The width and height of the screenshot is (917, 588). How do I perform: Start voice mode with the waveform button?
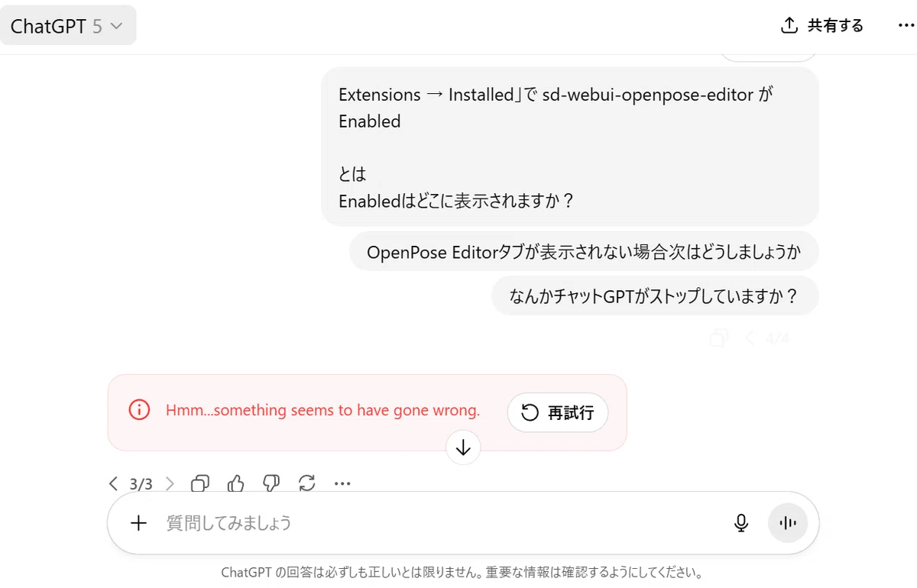click(788, 523)
